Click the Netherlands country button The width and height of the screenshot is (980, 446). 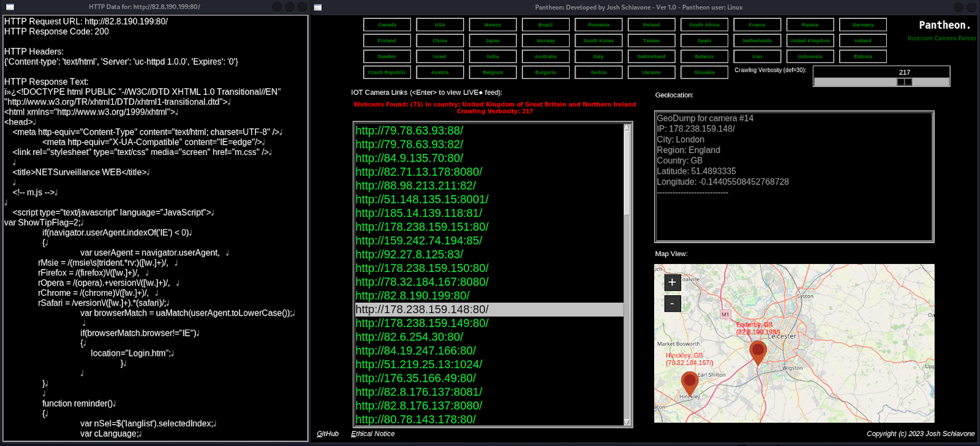click(x=757, y=40)
